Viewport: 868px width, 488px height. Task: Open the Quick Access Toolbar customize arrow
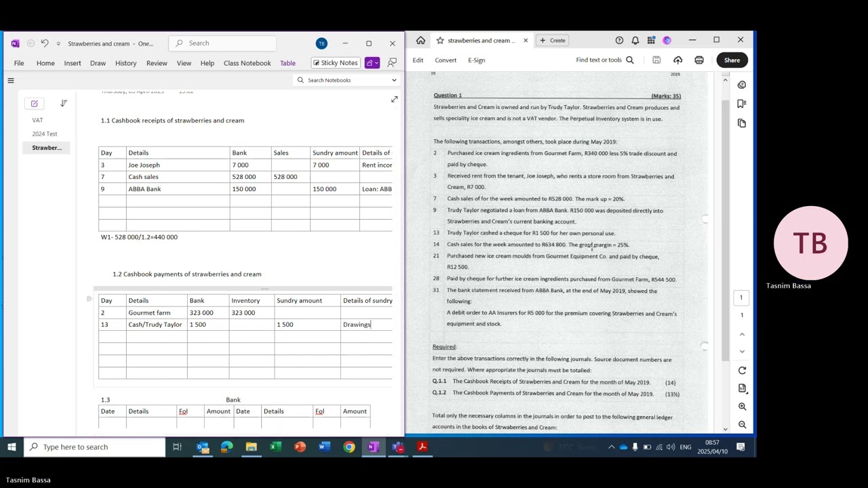[x=58, y=43]
